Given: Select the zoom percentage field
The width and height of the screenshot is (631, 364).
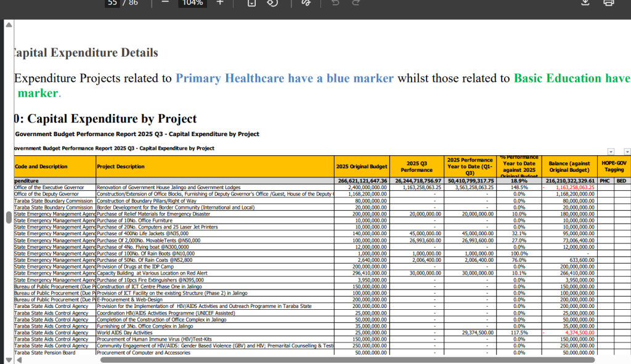Looking at the screenshot, I should (x=193, y=2).
